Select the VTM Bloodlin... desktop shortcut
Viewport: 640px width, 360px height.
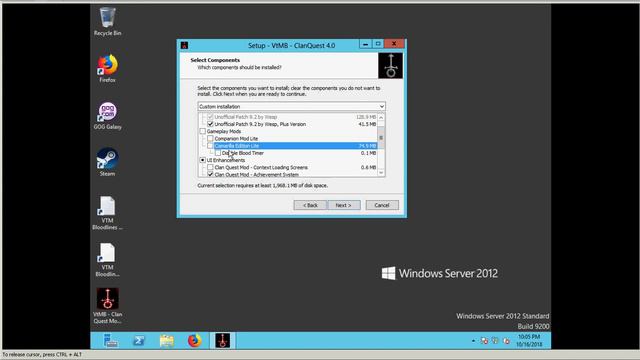107,260
